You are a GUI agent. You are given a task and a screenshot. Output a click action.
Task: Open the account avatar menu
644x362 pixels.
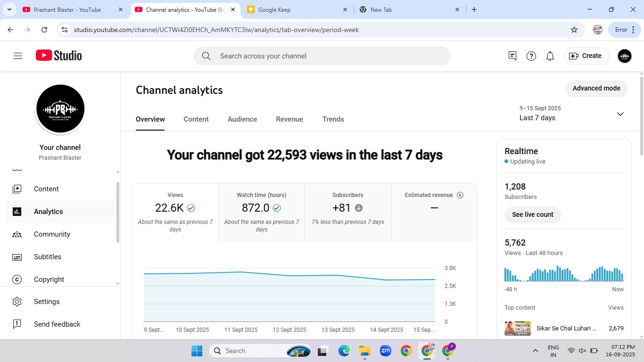click(624, 56)
